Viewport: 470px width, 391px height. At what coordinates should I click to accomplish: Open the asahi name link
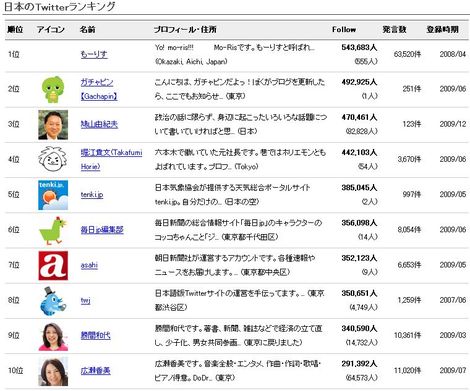(x=89, y=265)
